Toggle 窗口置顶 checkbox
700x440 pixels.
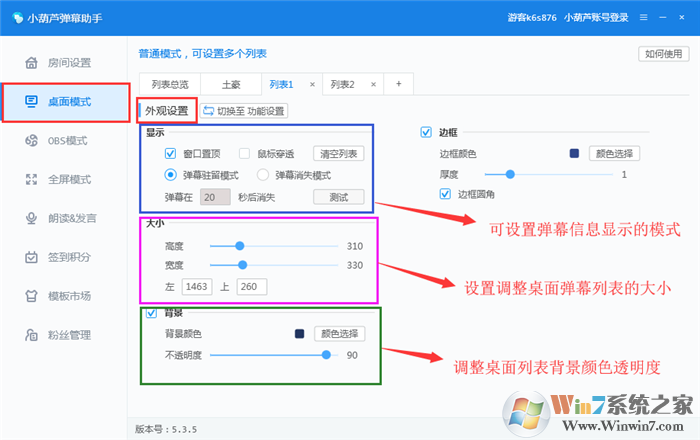click(x=170, y=154)
